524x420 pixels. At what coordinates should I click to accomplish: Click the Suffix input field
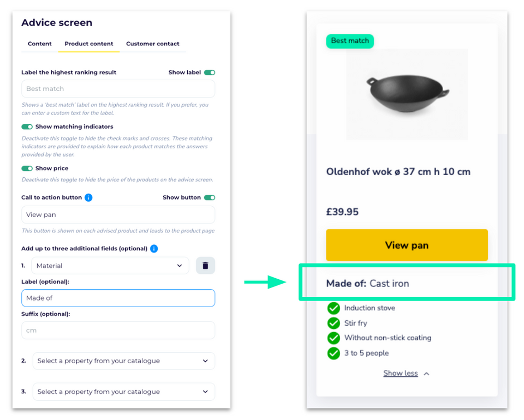coord(118,331)
